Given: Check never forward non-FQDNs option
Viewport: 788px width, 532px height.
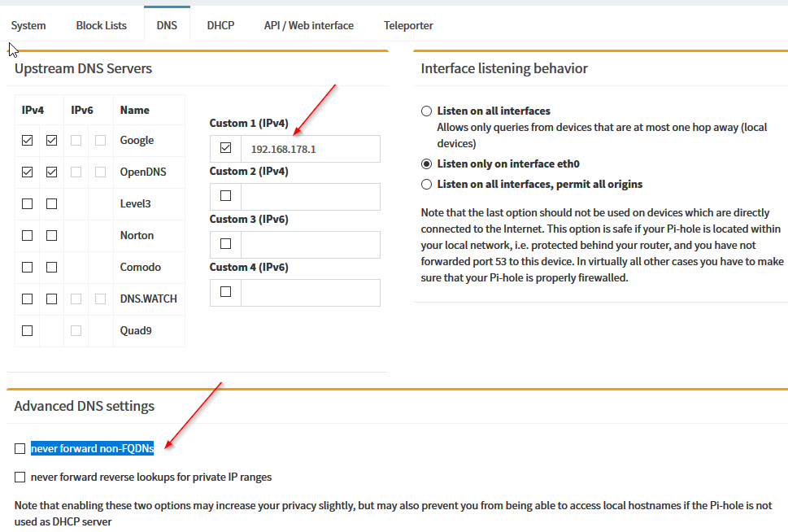Looking at the screenshot, I should pyautogui.click(x=20, y=449).
